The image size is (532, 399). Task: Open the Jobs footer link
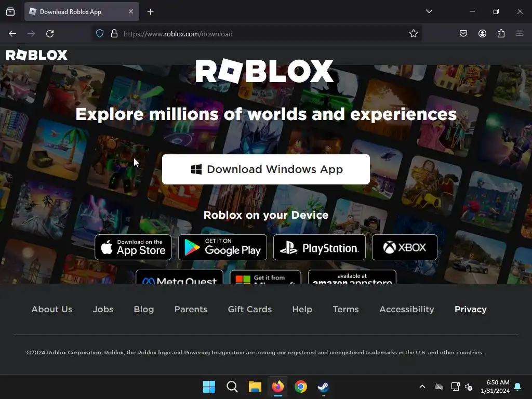[x=103, y=310]
